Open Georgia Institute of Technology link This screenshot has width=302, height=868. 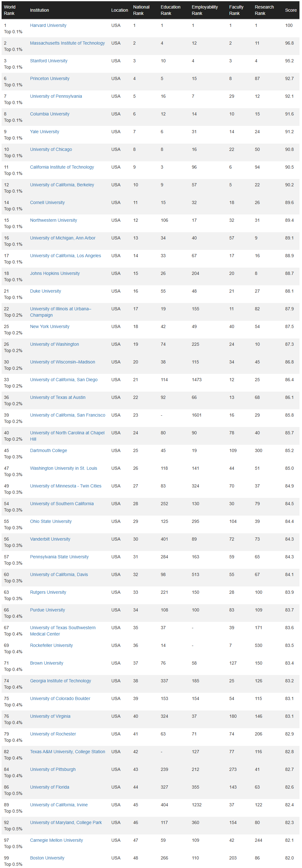pyautogui.click(x=61, y=681)
